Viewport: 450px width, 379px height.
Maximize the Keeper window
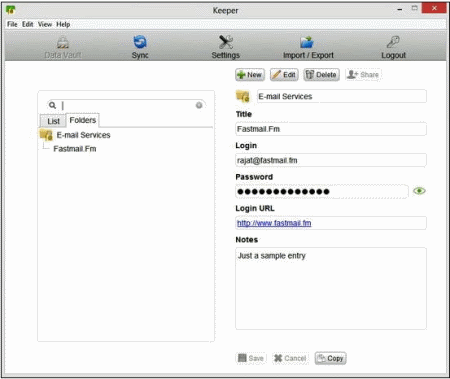coord(414,8)
